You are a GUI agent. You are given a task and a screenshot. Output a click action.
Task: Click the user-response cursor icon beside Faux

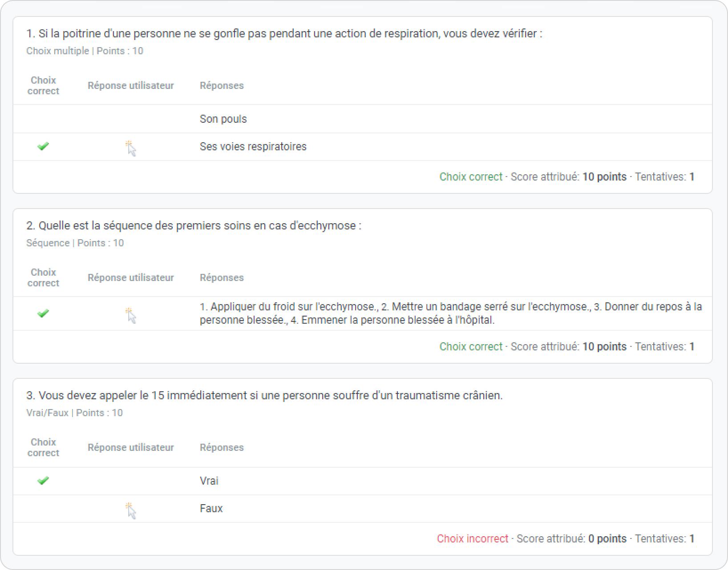pos(131,510)
